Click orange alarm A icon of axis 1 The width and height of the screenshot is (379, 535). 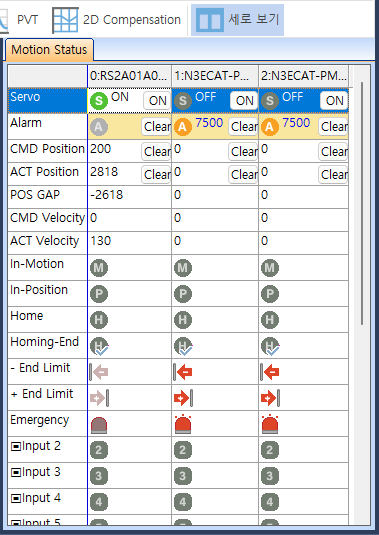pyautogui.click(x=183, y=127)
